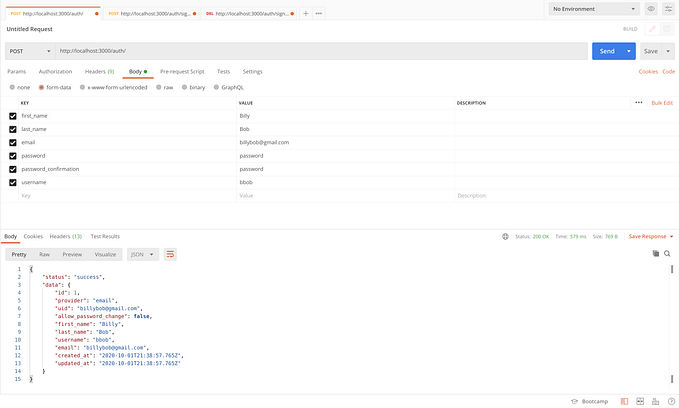Image resolution: width=679 pixels, height=408 pixels.
Task: Select the DEL auth/sign request tab
Action: (x=249, y=13)
